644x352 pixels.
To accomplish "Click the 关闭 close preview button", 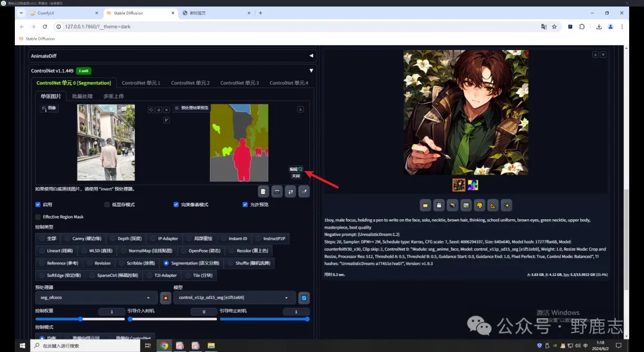I will [x=296, y=176].
